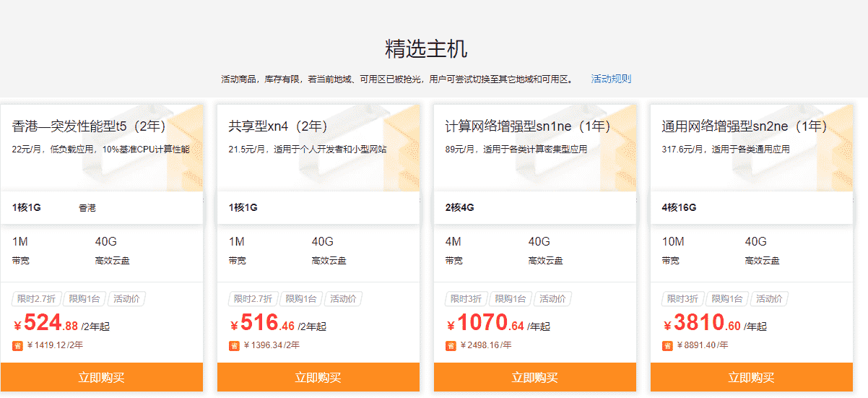Select the 共享型xn4（2年）heading
Image resolution: width=868 pixels, height=398 pixels.
click(278, 126)
